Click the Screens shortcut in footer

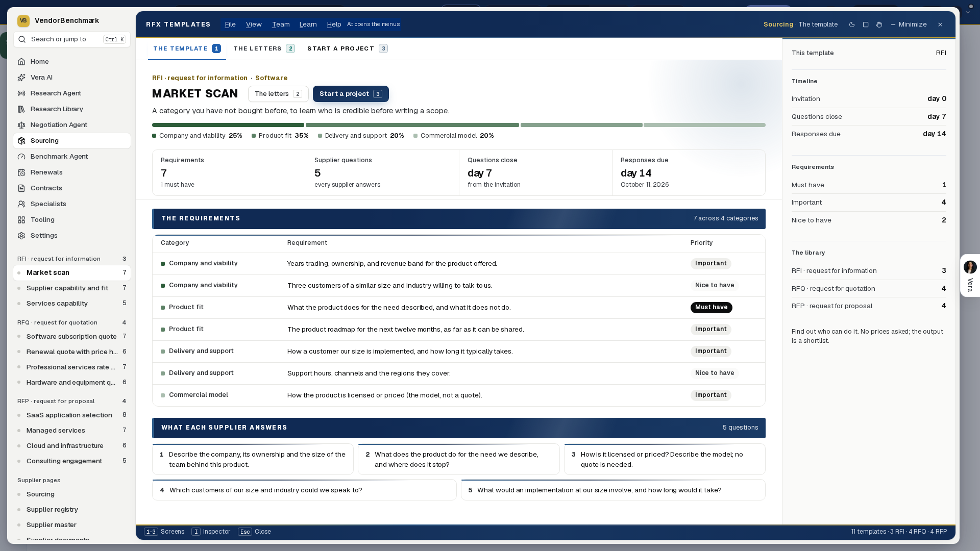coord(164,532)
